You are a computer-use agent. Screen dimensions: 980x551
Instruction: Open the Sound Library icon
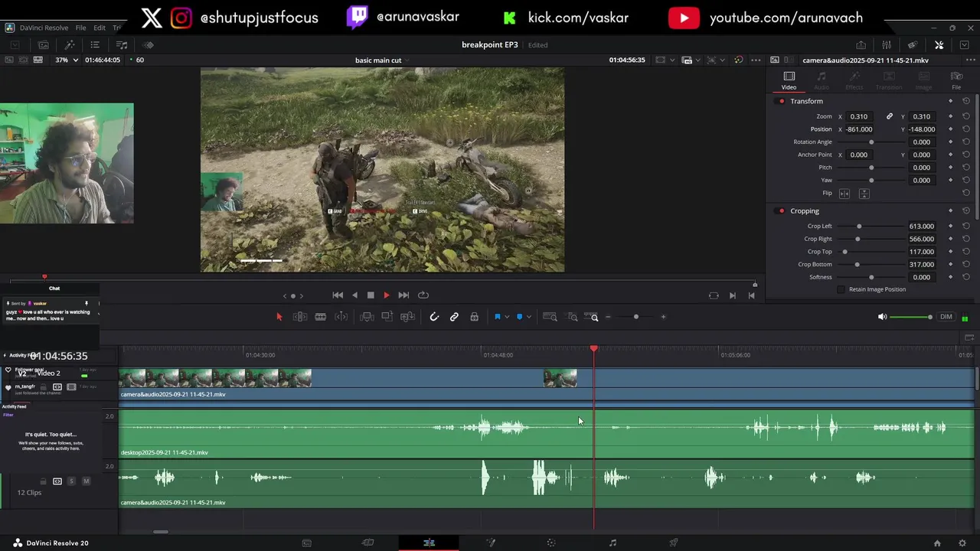[x=121, y=45]
